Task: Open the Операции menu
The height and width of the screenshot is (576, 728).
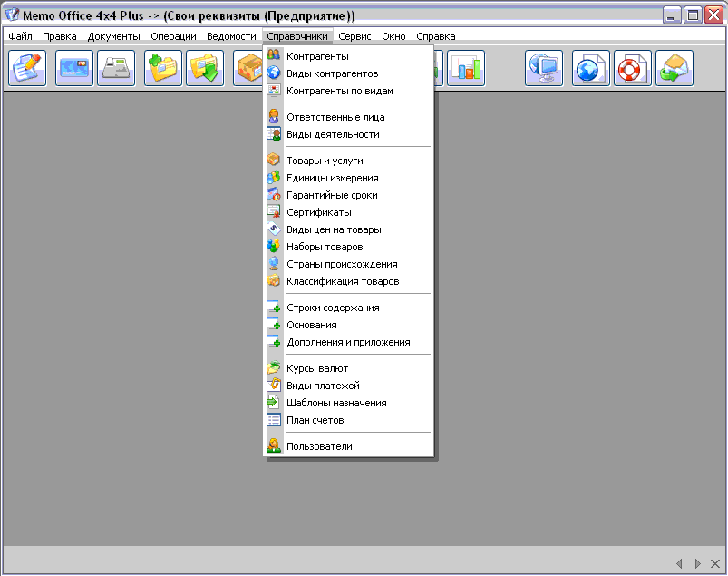Action: (x=173, y=36)
